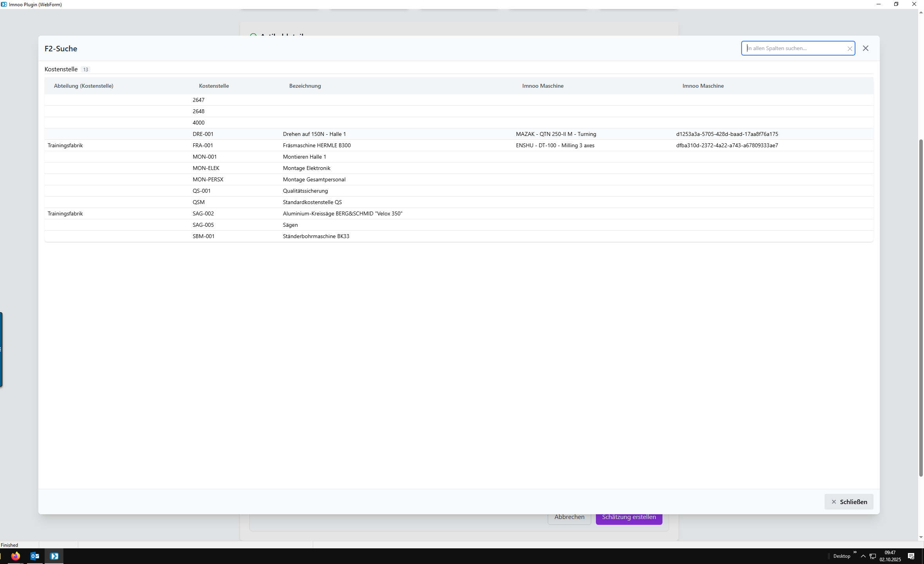Close the F2-Suche dialog with X icon
Screen dimensions: 924x564
866,48
